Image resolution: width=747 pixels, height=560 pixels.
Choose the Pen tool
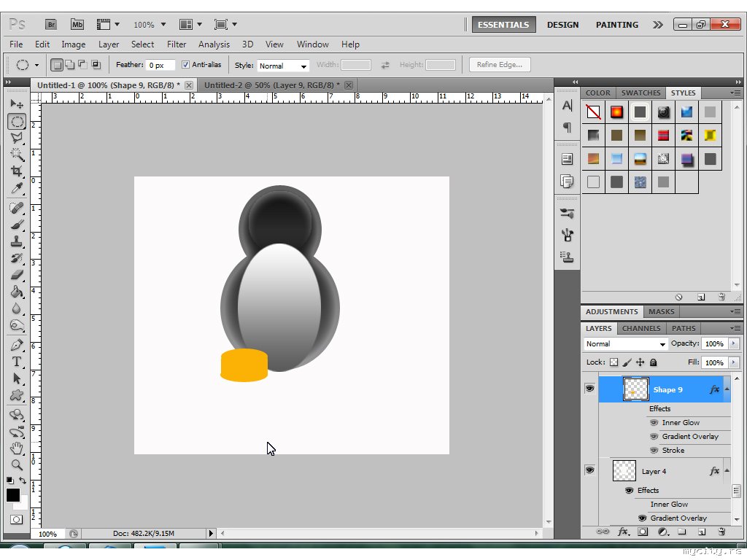(x=17, y=345)
